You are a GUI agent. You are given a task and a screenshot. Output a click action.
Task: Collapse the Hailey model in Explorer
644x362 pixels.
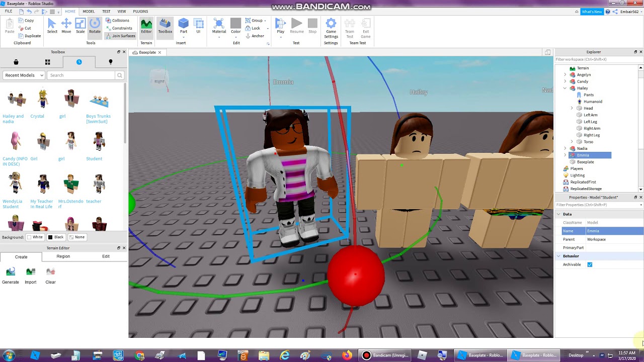coord(565,88)
